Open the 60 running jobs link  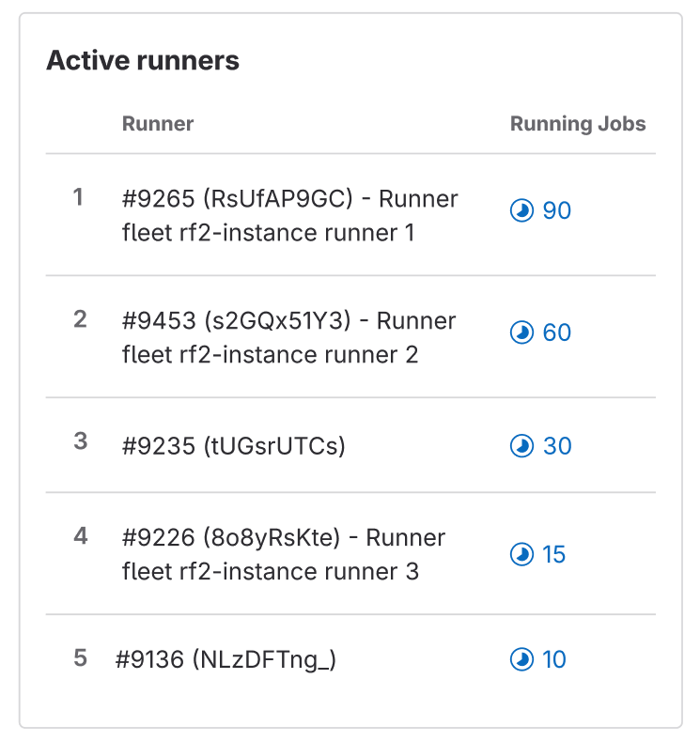click(540, 332)
